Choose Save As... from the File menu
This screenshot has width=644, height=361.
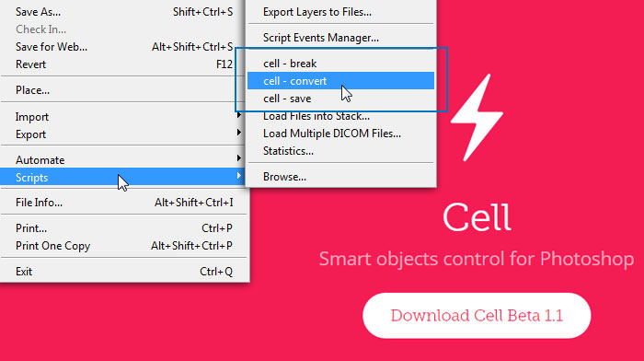[123, 12]
